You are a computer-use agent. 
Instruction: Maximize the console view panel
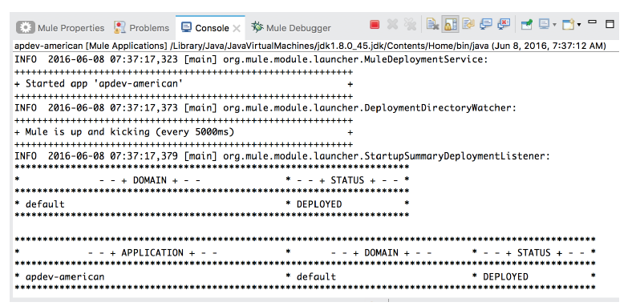point(610,24)
